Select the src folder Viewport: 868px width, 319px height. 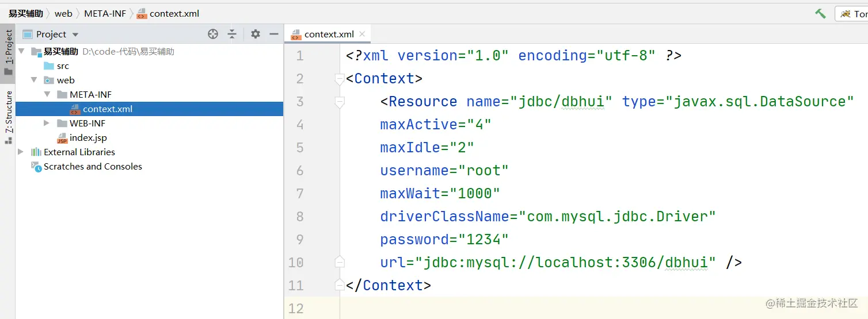coord(62,66)
